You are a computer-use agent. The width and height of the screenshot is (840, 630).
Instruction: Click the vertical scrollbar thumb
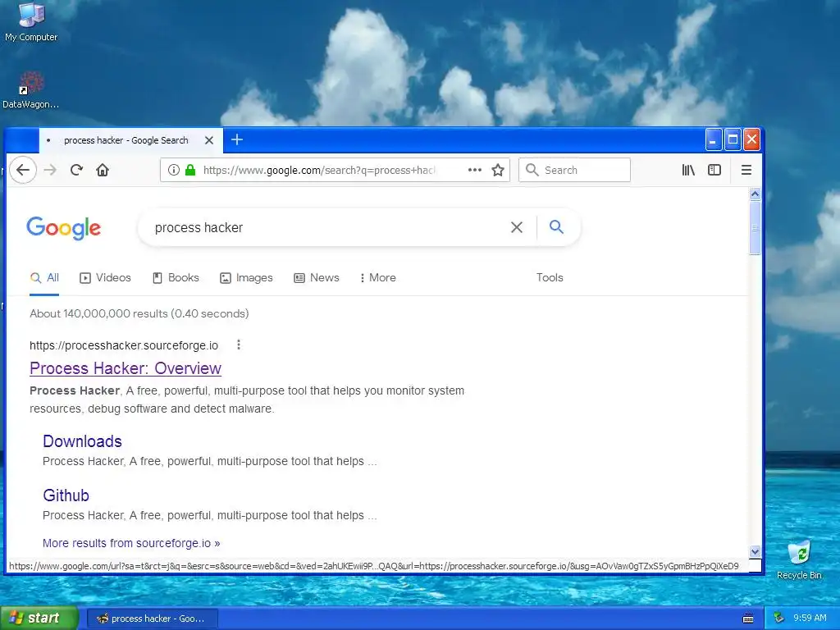tap(755, 228)
